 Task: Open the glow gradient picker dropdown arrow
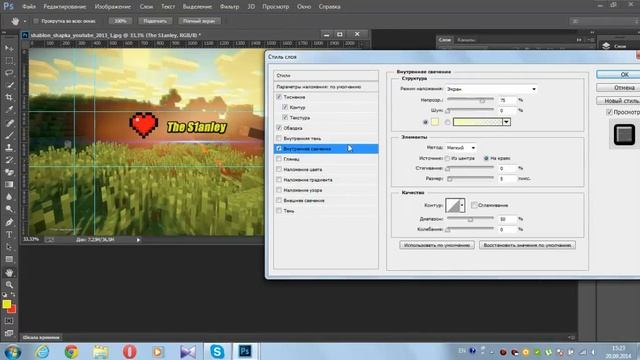click(507, 122)
